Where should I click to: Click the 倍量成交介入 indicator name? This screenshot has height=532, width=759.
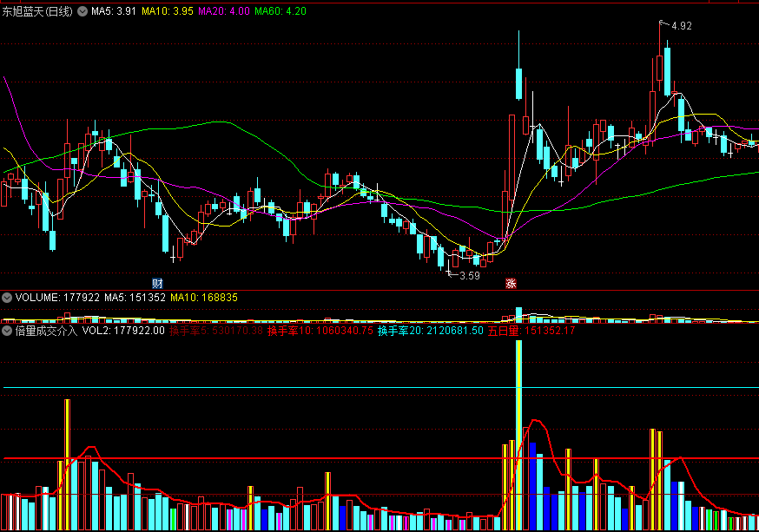[46, 331]
